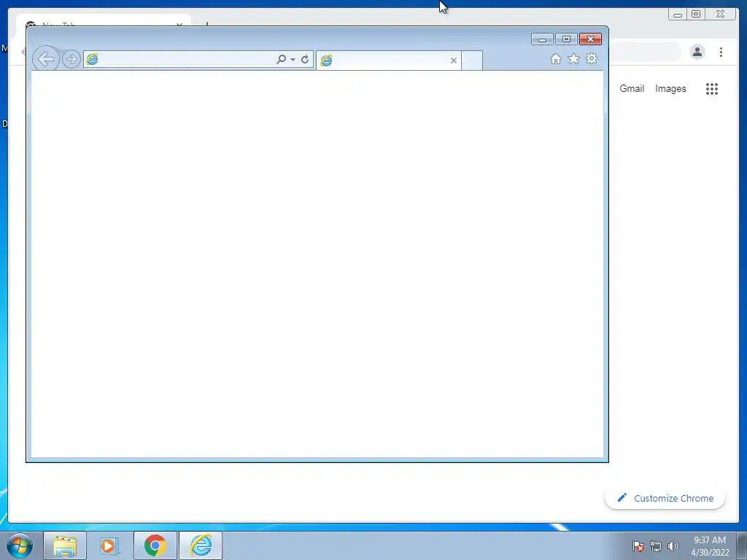Open Internet Explorer Favorites star
Screen dimensions: 747x560
pos(573,58)
